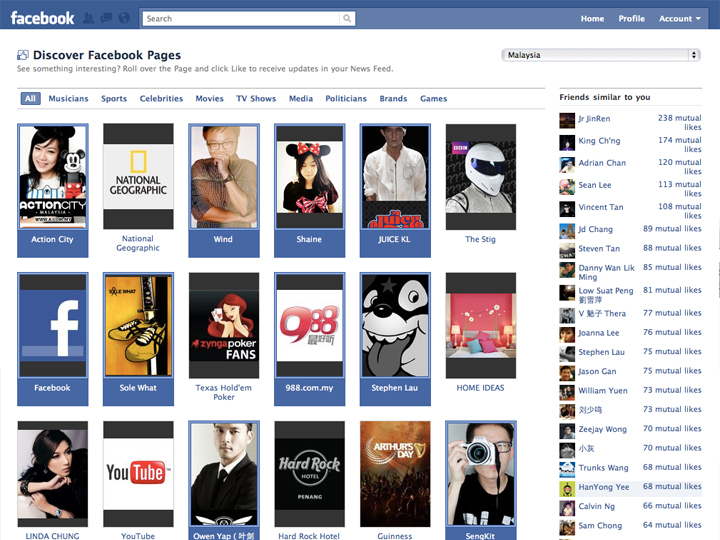Select the All category tab
The image size is (720, 540).
pos(30,99)
